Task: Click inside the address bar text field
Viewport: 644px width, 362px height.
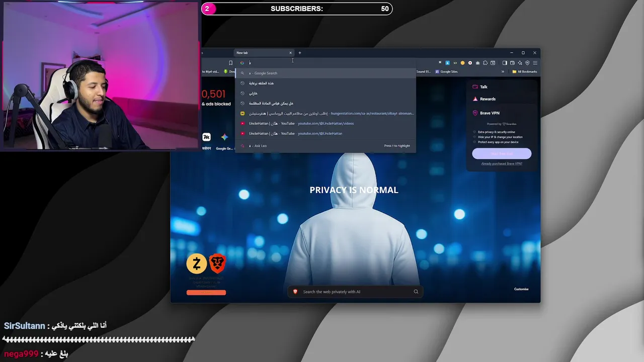Action: [x=332, y=63]
